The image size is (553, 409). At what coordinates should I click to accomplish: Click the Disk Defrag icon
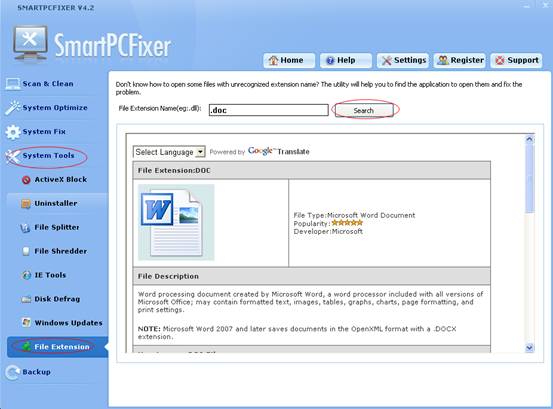[x=26, y=299]
